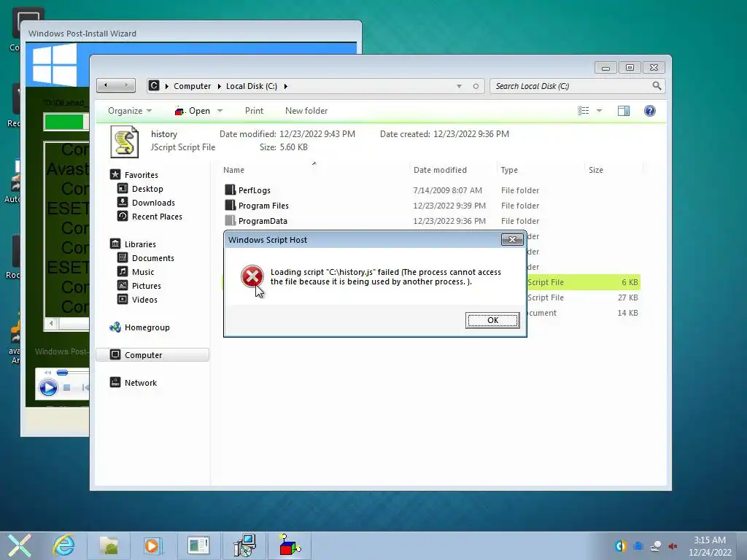Expand the arrow between Computer and Local Disk
The height and width of the screenshot is (560, 747).
coord(219,86)
